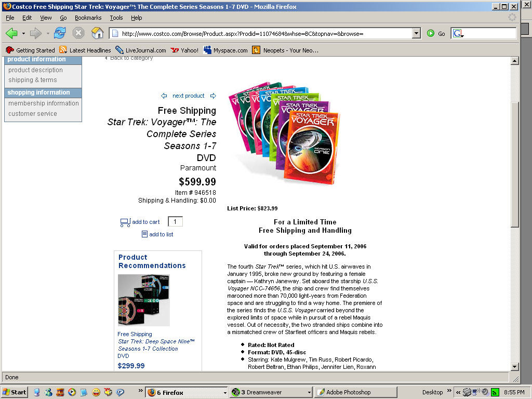Click the media player quick launch icon
The image size is (532, 399).
click(x=72, y=392)
